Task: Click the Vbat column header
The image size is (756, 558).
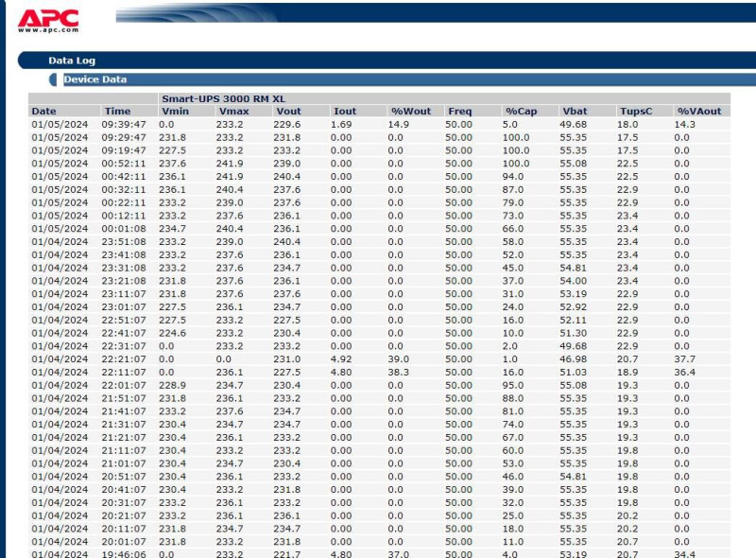Action: tap(575, 111)
